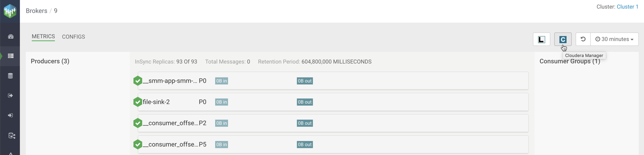This screenshot has height=155, width=644.
Task: Select the METRICS tab
Action: (x=43, y=36)
